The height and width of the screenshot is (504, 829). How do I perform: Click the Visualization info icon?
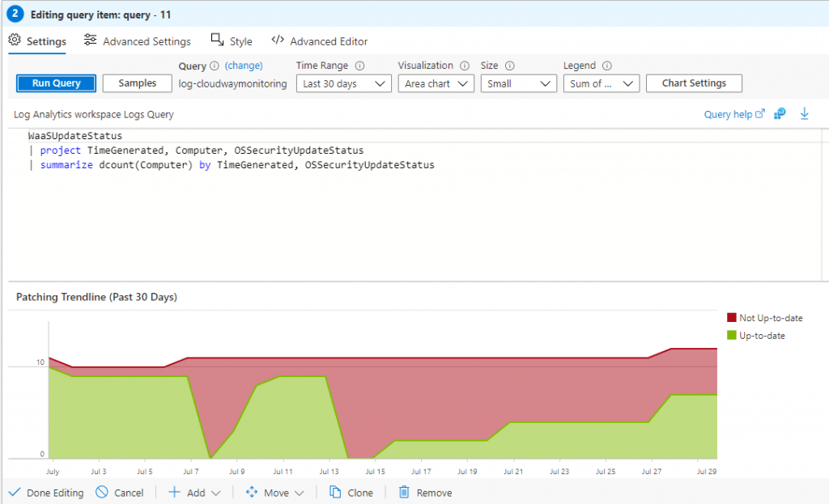pos(464,66)
